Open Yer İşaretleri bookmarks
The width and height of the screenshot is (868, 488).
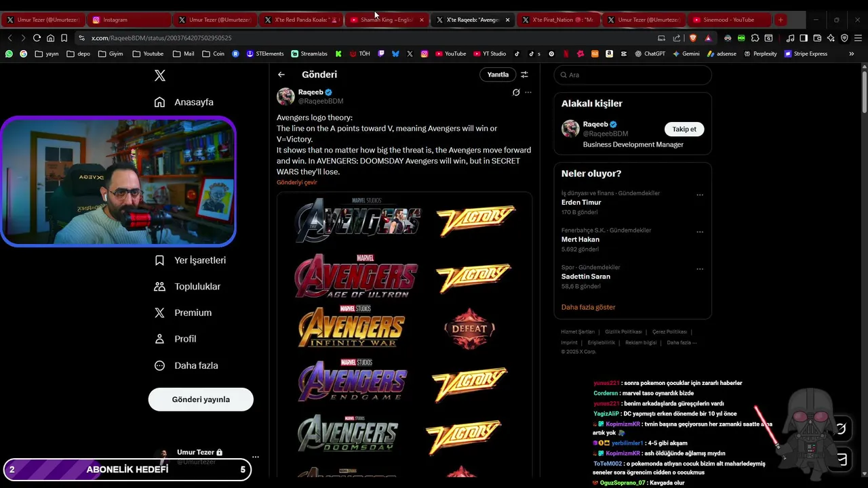191,260
